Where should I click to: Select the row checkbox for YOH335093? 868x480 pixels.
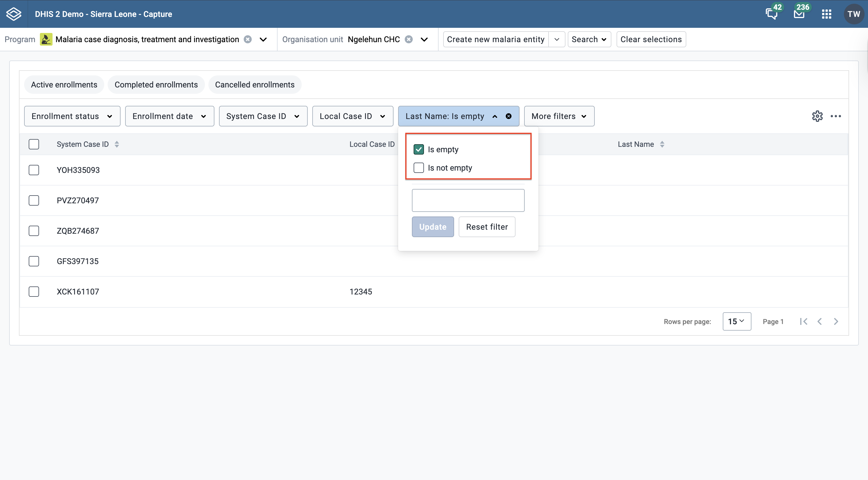pos(34,170)
